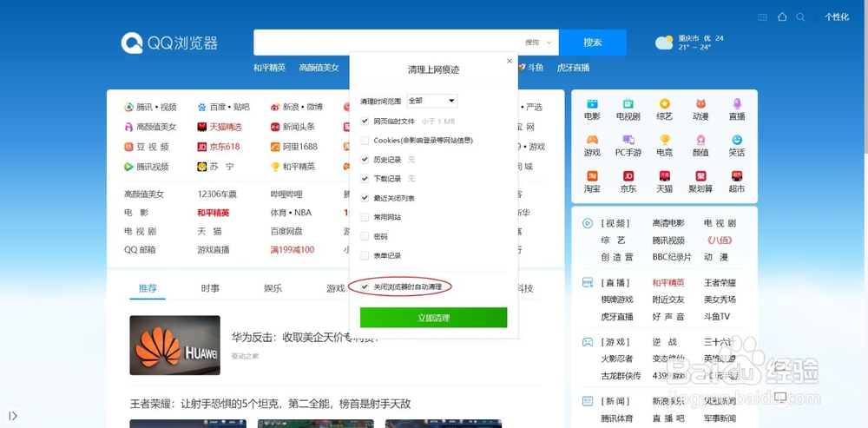This screenshot has height=428, width=868.
Task: Click the grid layout icon in top bar
Action: coord(762,17)
